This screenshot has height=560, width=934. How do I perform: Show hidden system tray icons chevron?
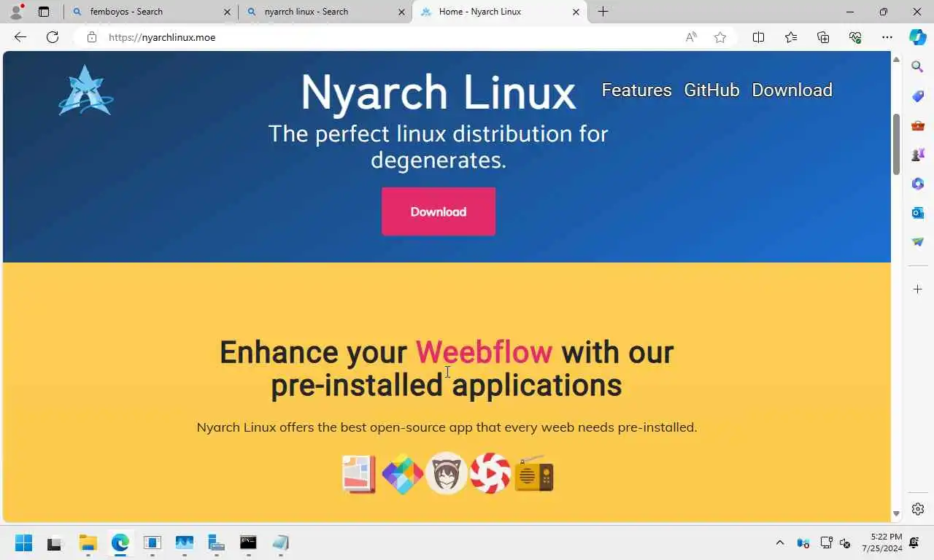point(779,542)
